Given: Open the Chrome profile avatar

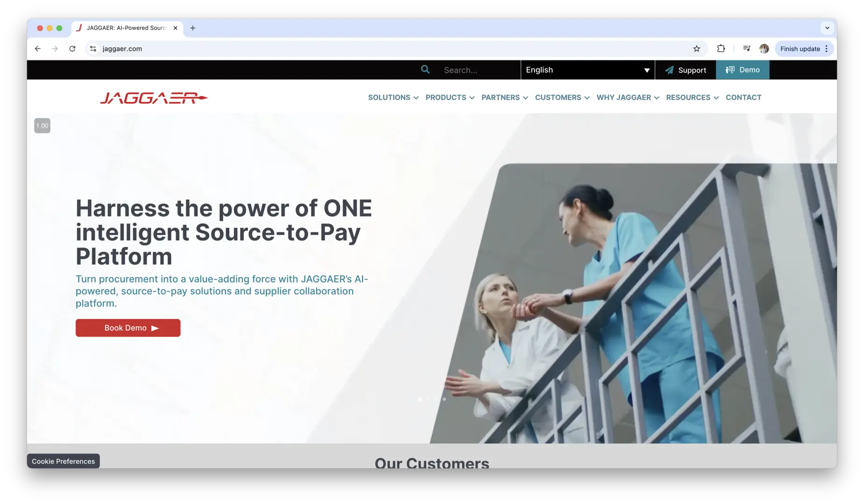Looking at the screenshot, I should tap(764, 49).
